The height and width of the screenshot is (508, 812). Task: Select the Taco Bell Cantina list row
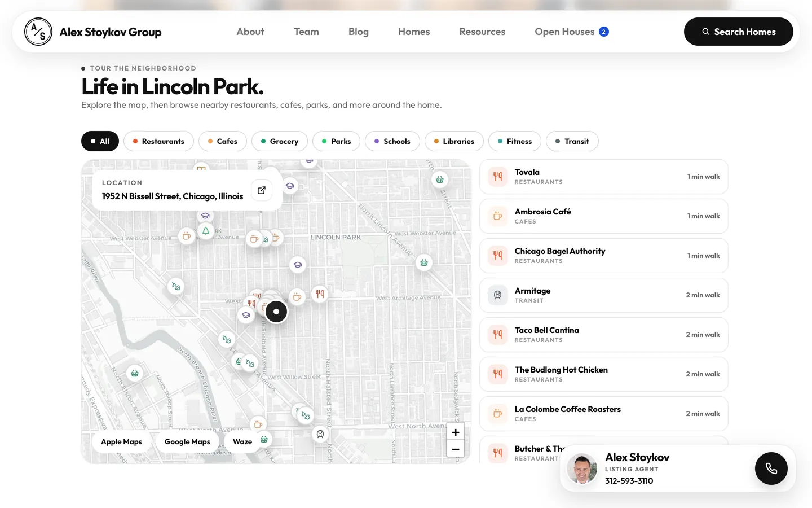(x=604, y=335)
